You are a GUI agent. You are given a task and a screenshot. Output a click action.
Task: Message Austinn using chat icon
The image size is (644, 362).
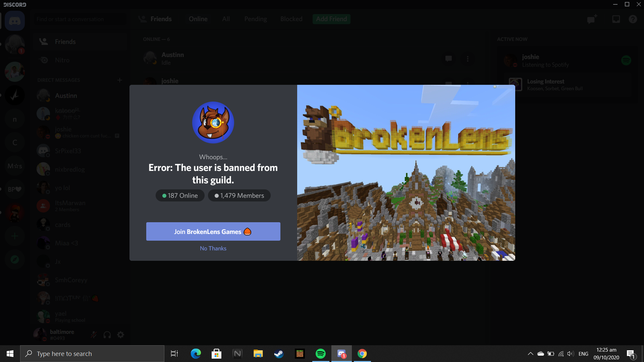448,59
